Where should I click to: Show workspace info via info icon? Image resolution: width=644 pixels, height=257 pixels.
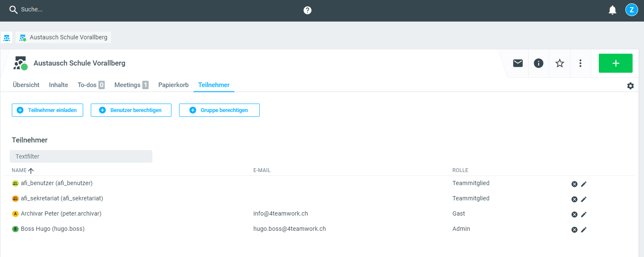coord(538,63)
